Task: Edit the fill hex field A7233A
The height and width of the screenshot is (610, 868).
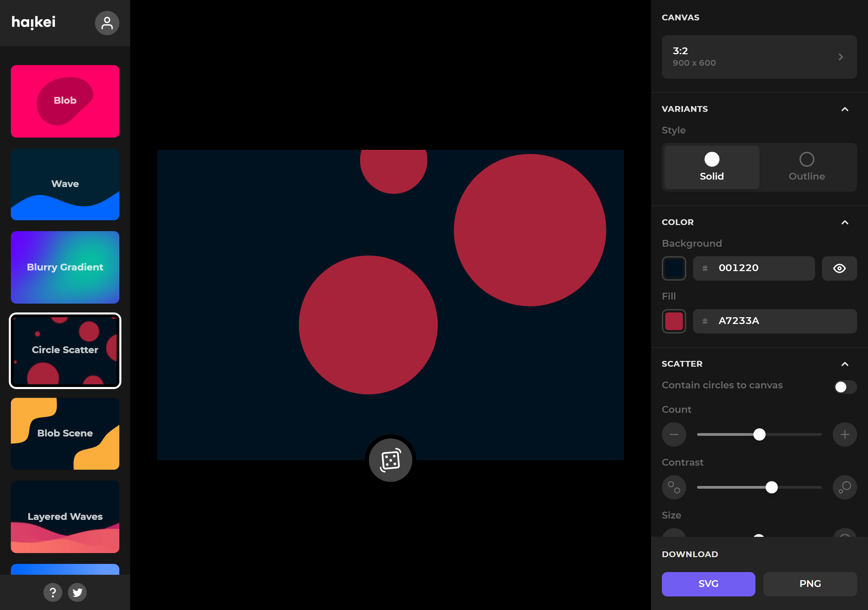Action: [x=775, y=321]
